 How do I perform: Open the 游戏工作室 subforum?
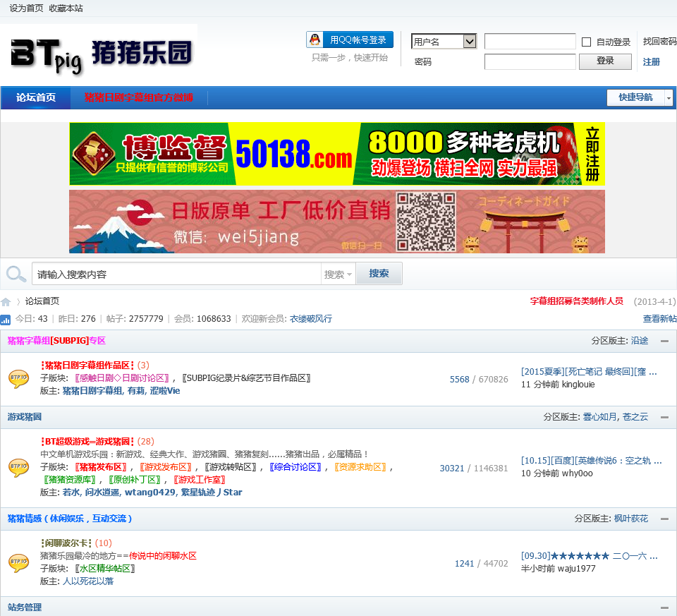point(200,480)
